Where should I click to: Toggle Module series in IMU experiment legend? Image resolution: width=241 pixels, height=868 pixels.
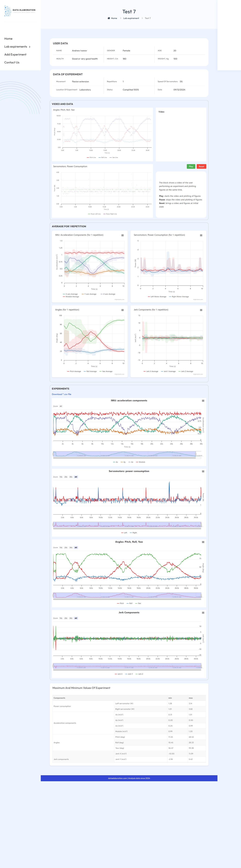[x=141, y=462]
